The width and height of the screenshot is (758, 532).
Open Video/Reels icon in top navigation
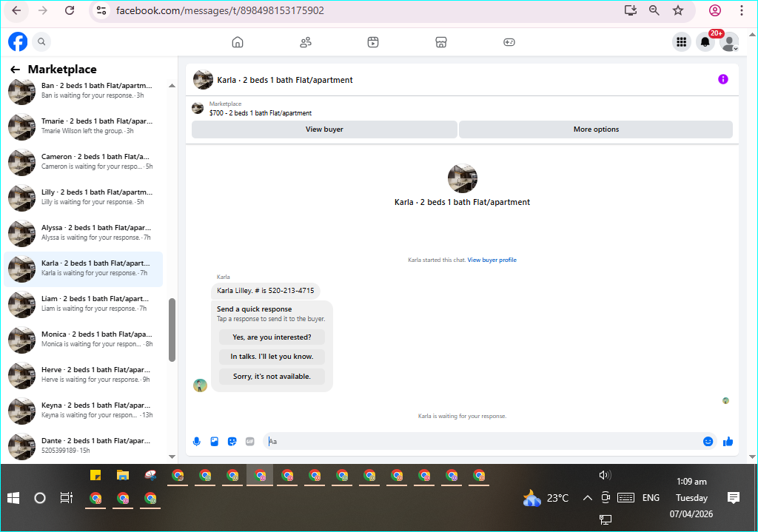(x=373, y=42)
